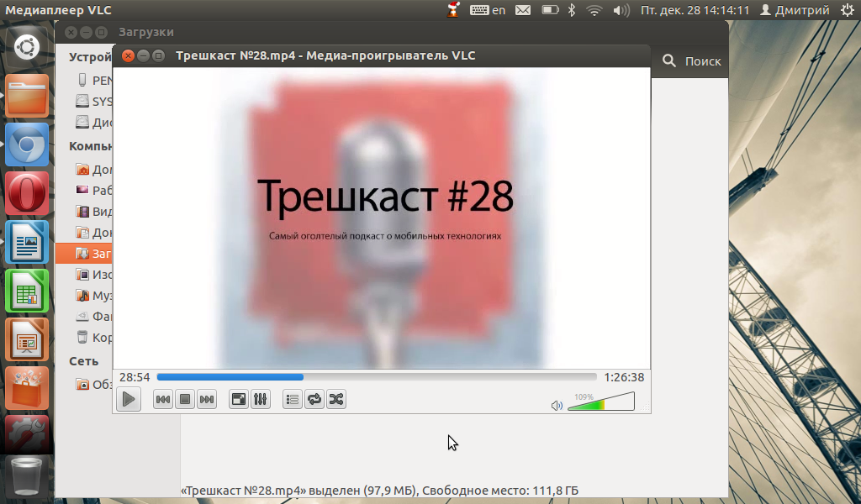Launch LibreOffice Impress from the dock
The image size is (861, 504).
(x=27, y=339)
